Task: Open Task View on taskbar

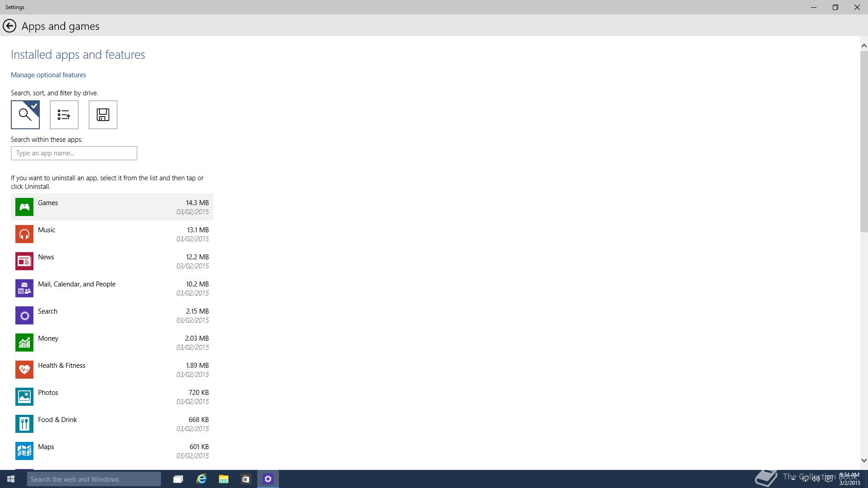Action: (178, 479)
